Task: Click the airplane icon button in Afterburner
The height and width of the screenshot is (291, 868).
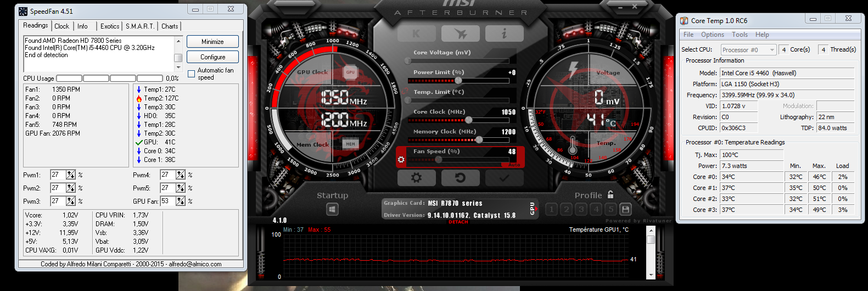Action: [x=460, y=33]
